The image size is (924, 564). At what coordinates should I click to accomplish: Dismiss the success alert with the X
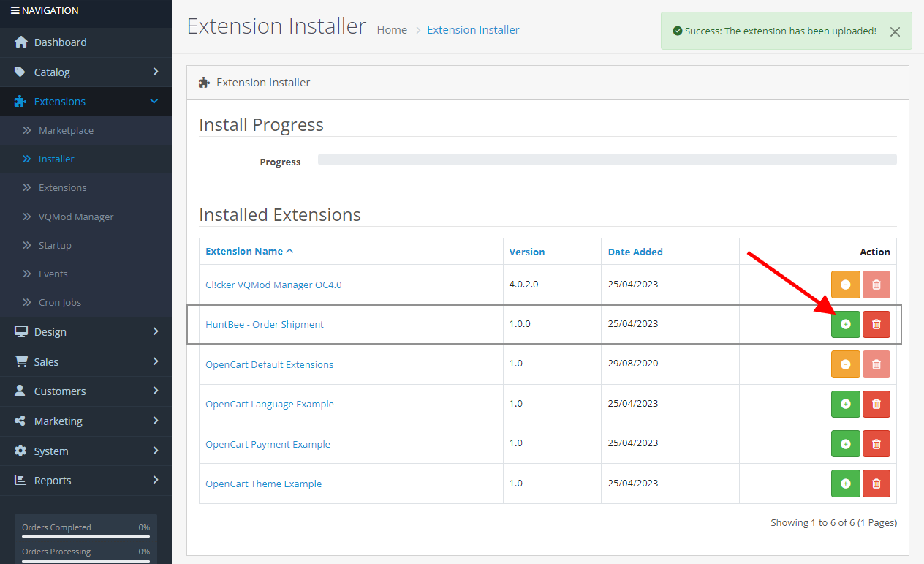895,31
